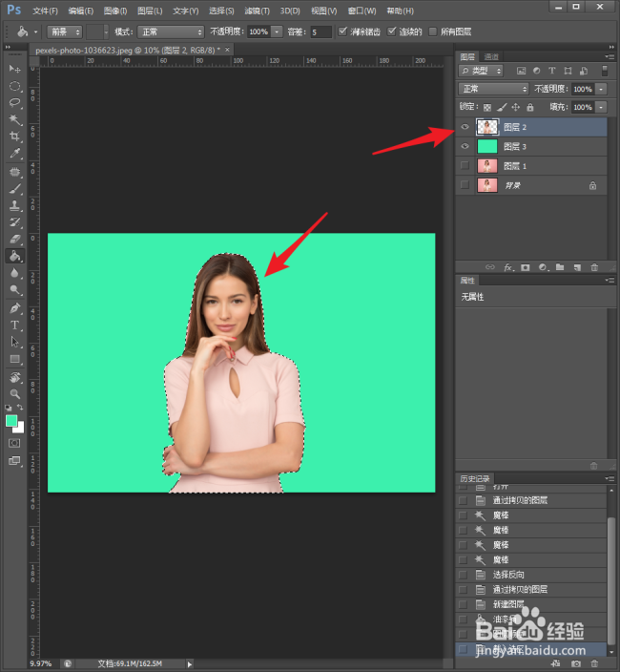Image resolution: width=620 pixels, height=672 pixels.
Task: Create a new layer group
Action: click(560, 267)
